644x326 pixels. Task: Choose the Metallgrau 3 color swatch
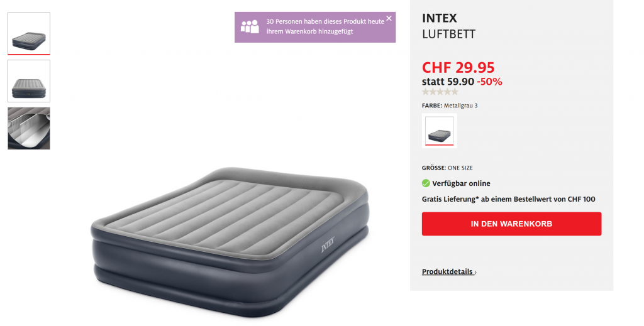(439, 131)
